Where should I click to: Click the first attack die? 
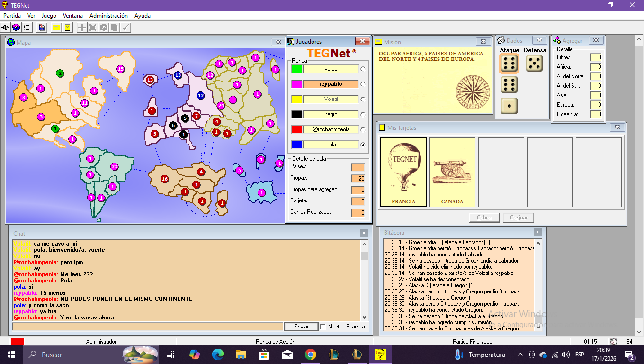[509, 64]
